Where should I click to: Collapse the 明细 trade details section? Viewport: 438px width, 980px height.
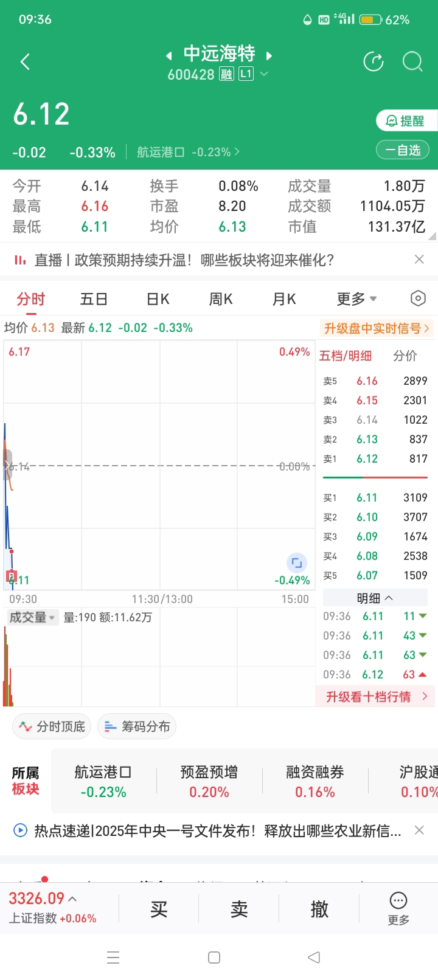click(x=375, y=598)
